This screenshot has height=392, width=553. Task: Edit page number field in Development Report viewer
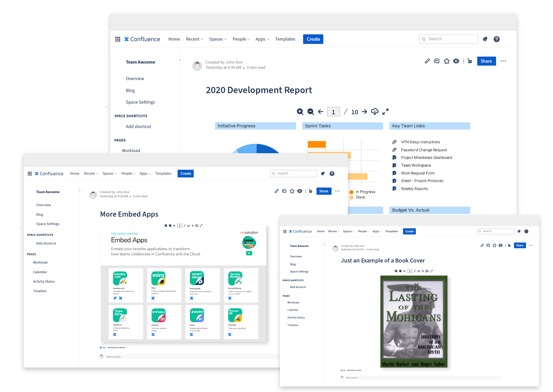tap(333, 112)
